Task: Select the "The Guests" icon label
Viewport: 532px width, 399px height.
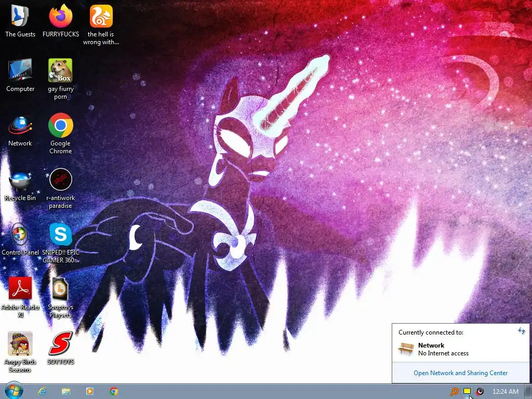Action: click(x=20, y=34)
